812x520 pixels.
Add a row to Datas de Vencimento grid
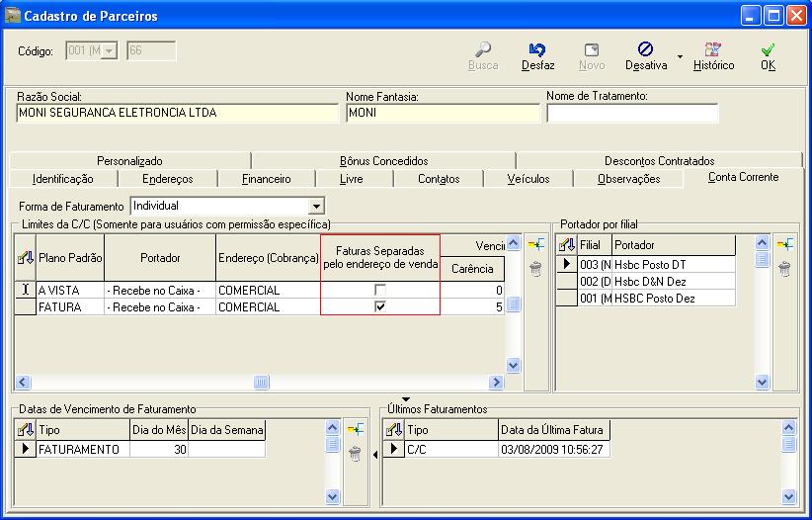(356, 429)
